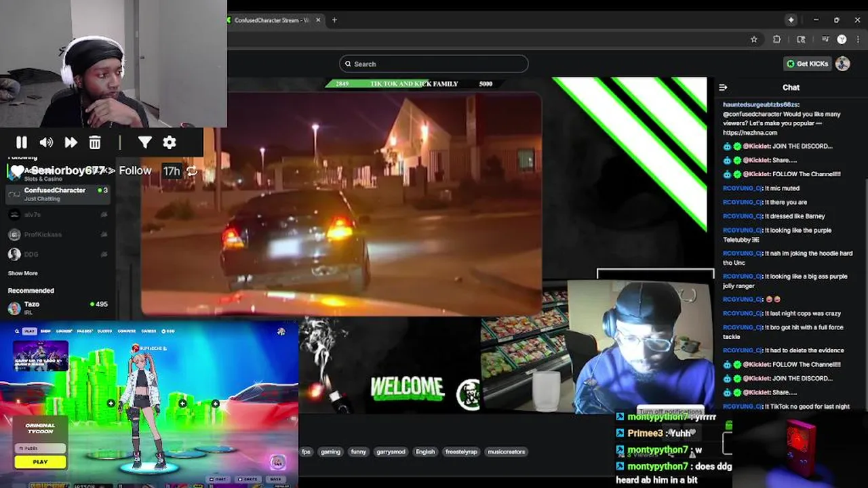This screenshot has width=868, height=488.
Task: Click the heart icon beside Seniorboy677
Action: click(17, 171)
